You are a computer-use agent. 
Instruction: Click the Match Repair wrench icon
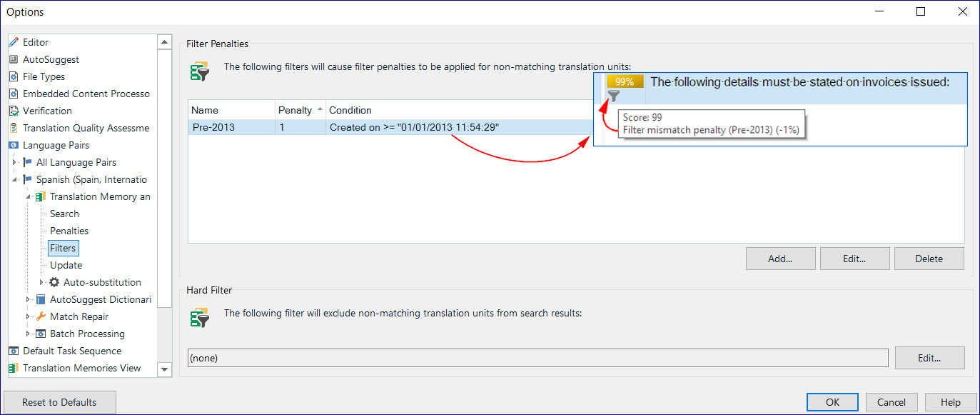coord(41,317)
